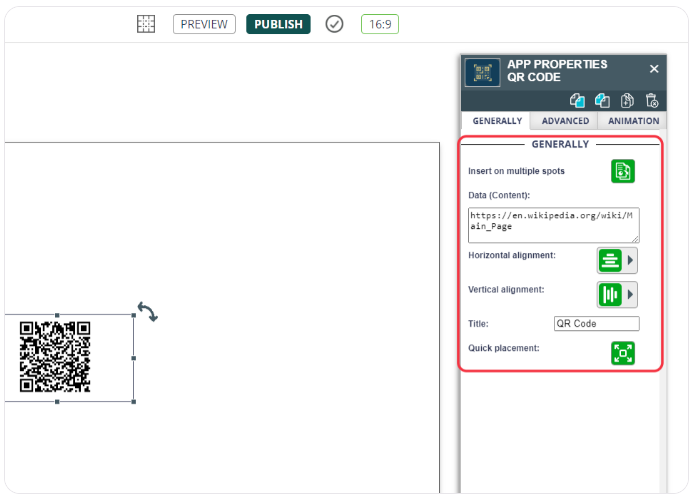Toggle the grid overlay icon
697x504 pixels.
146,24
